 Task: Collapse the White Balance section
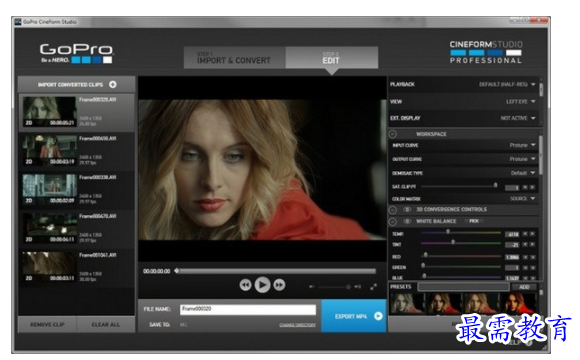(393, 222)
